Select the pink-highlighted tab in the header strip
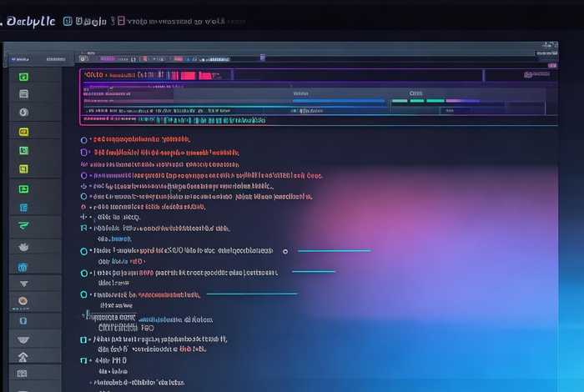Screen dimensions: 584x392 108,58
